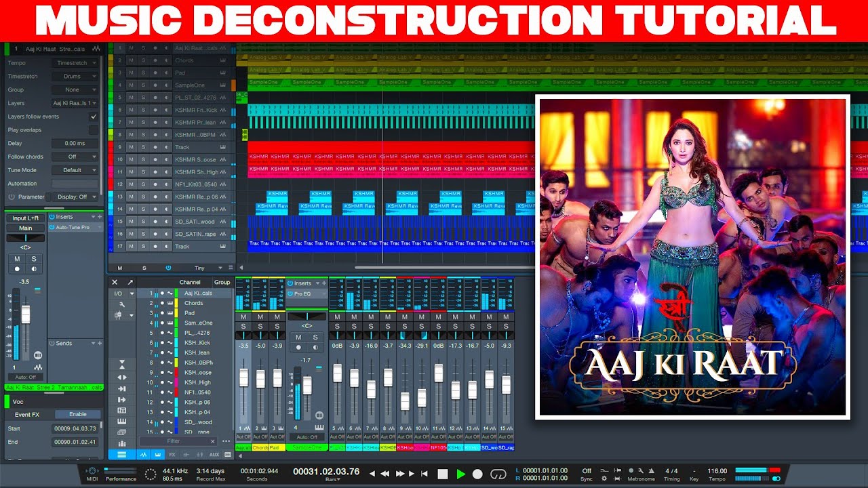
Task: Toggle the channel list icon in console
Action: coord(121,455)
